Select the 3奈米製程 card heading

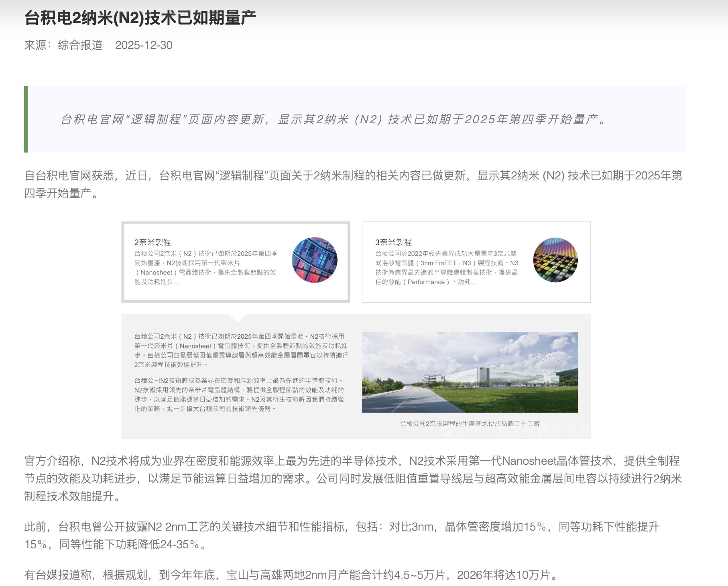pos(393,242)
